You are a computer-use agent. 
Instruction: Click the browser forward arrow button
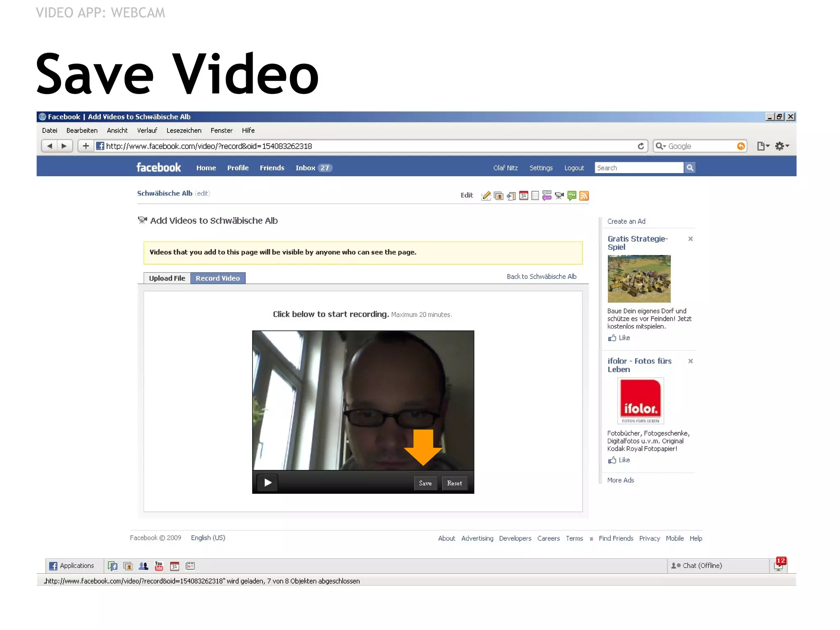(x=64, y=146)
